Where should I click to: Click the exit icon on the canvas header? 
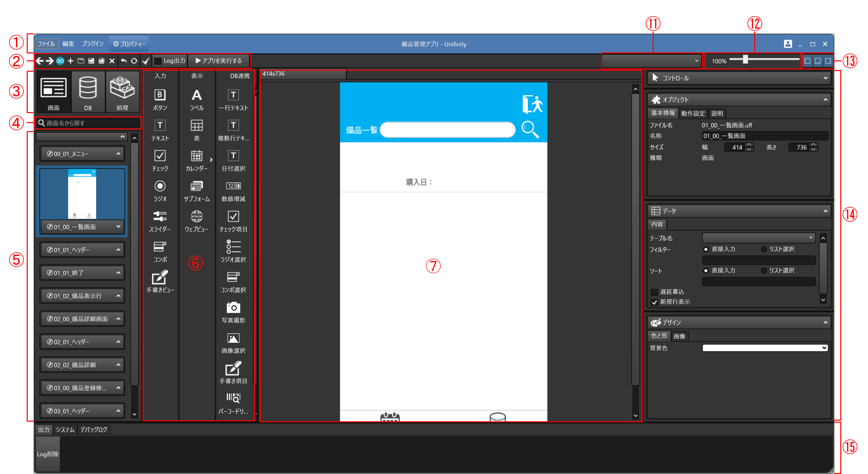[532, 104]
